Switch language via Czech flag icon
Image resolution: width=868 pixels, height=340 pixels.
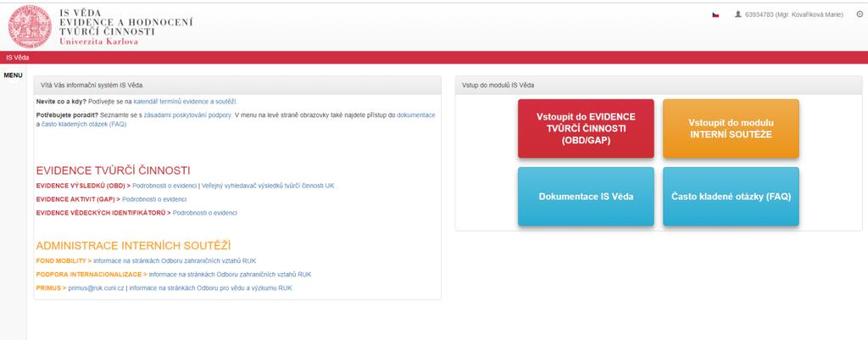[715, 15]
